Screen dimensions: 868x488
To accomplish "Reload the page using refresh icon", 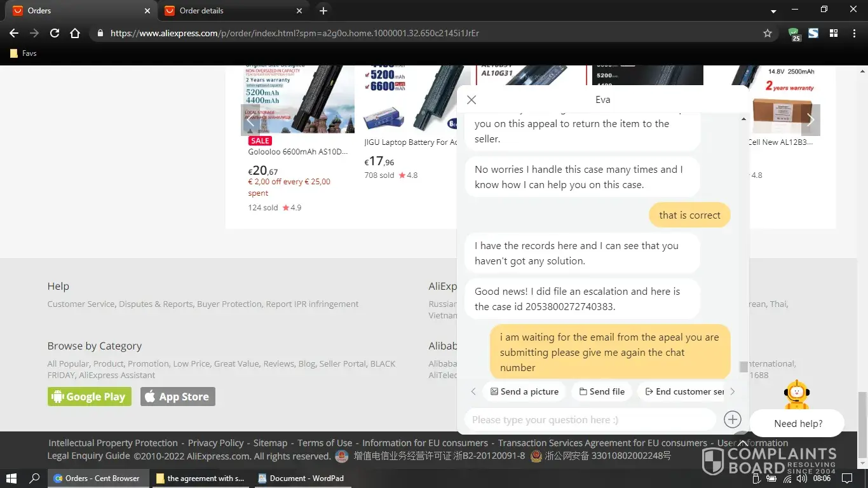I will tap(55, 33).
